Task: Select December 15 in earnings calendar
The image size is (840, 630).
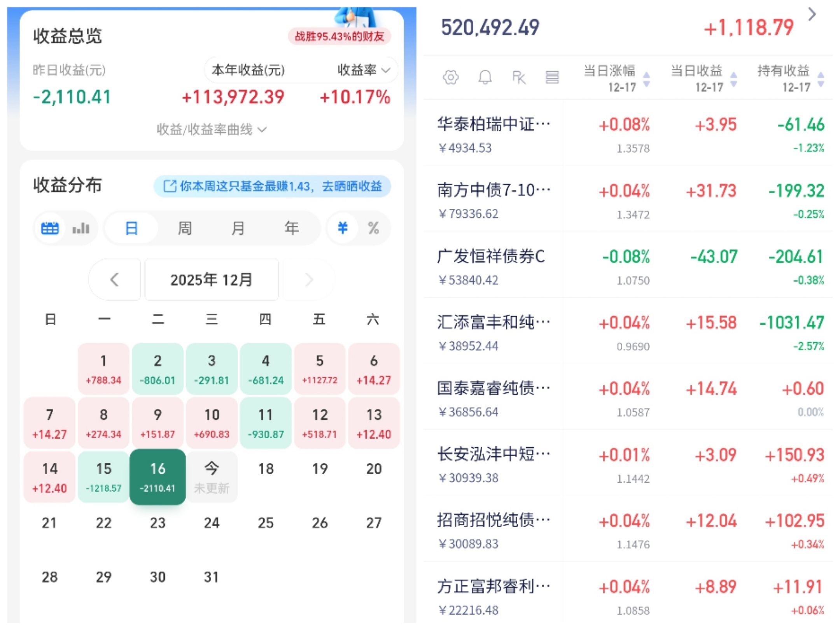Action: tap(103, 476)
